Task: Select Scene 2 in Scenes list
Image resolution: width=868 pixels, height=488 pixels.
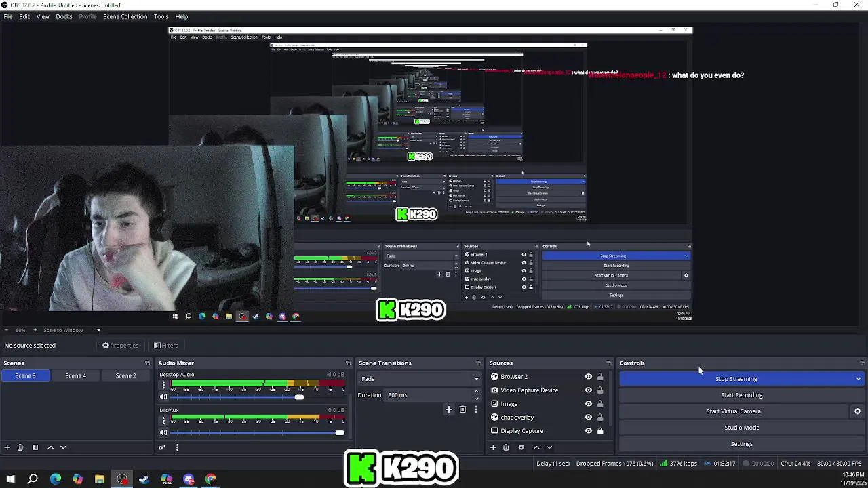Action: [125, 375]
